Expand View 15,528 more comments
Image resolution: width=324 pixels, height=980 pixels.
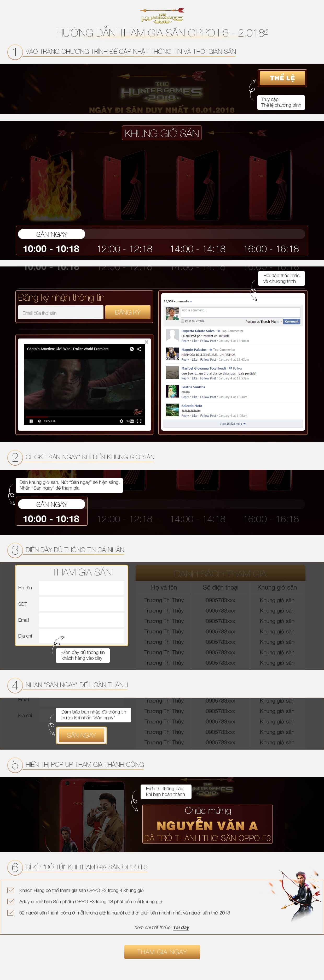click(233, 423)
